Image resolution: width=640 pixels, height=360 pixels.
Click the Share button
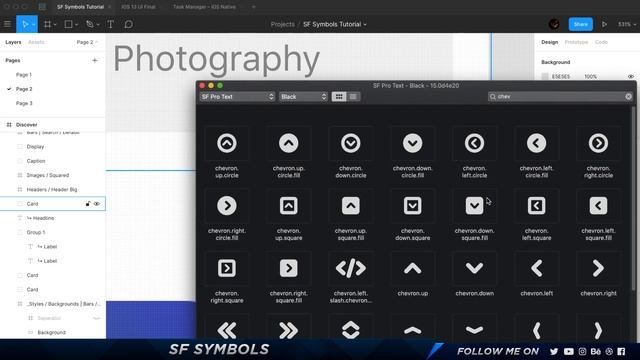click(580, 24)
